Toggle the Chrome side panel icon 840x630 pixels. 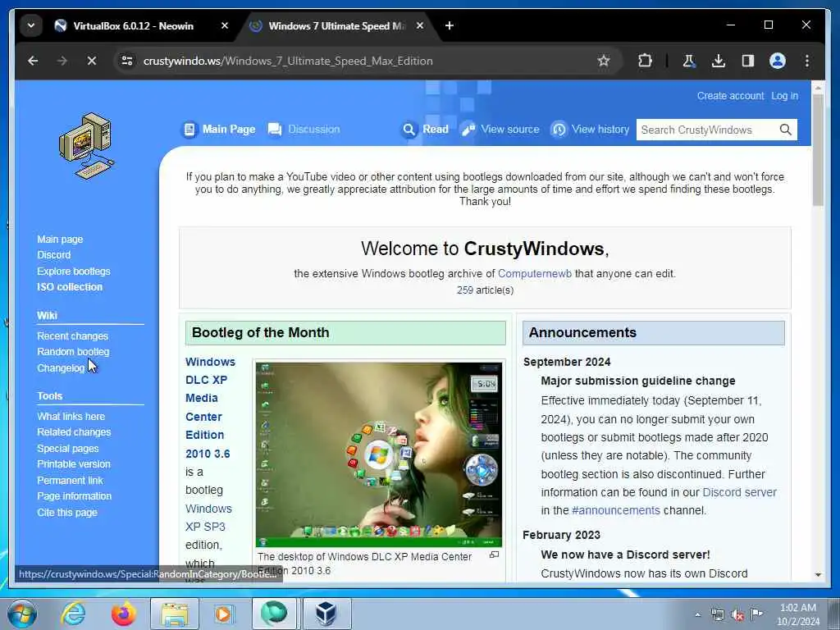(x=748, y=61)
